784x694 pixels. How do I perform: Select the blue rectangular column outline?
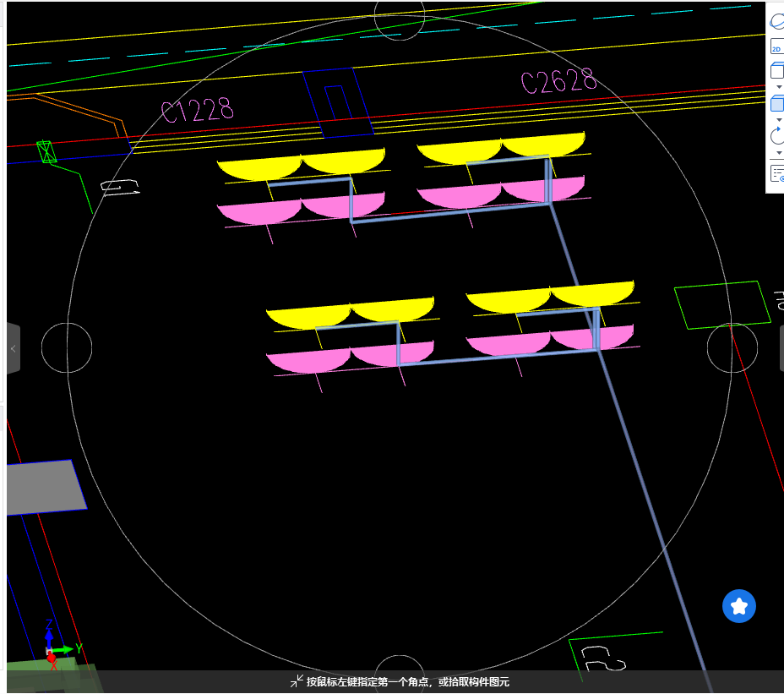338,102
